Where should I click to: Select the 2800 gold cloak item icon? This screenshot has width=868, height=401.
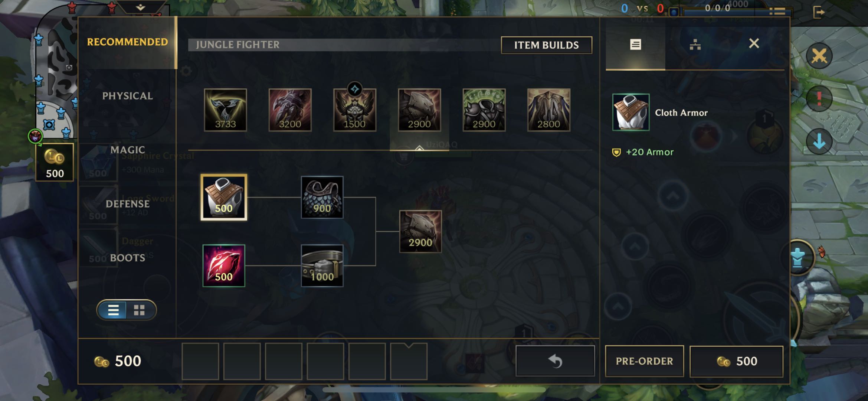pos(548,110)
